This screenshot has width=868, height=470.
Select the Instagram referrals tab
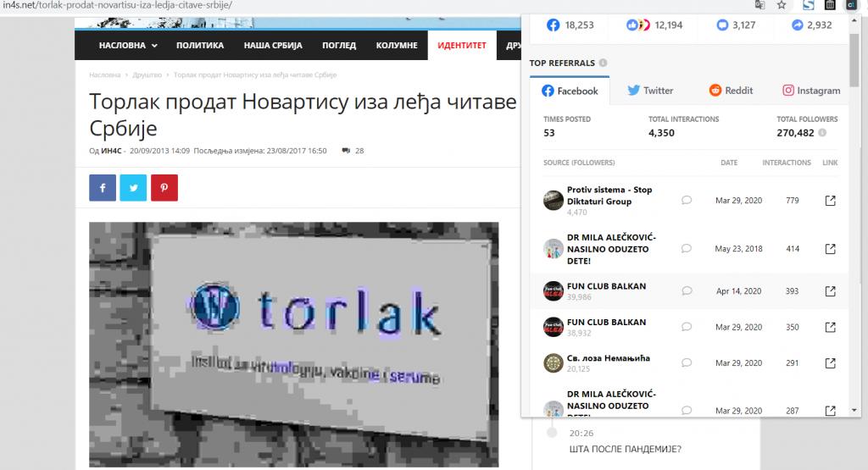click(811, 90)
